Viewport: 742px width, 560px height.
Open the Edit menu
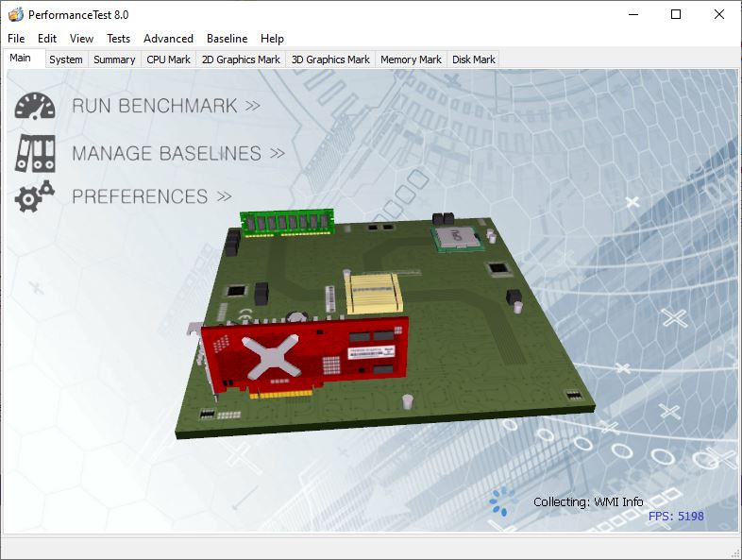point(47,39)
